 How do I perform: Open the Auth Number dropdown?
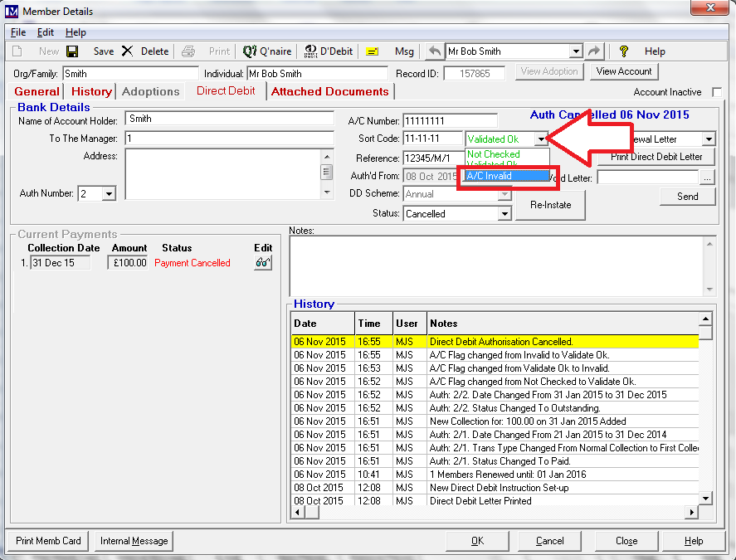point(109,194)
